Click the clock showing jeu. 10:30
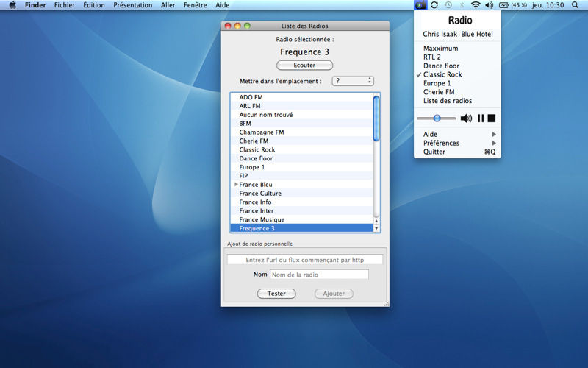588x368 pixels. pos(548,5)
